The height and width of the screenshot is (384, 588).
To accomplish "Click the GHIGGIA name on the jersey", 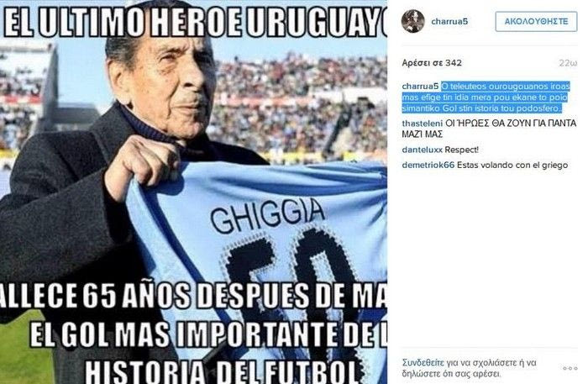I will point(267,216).
